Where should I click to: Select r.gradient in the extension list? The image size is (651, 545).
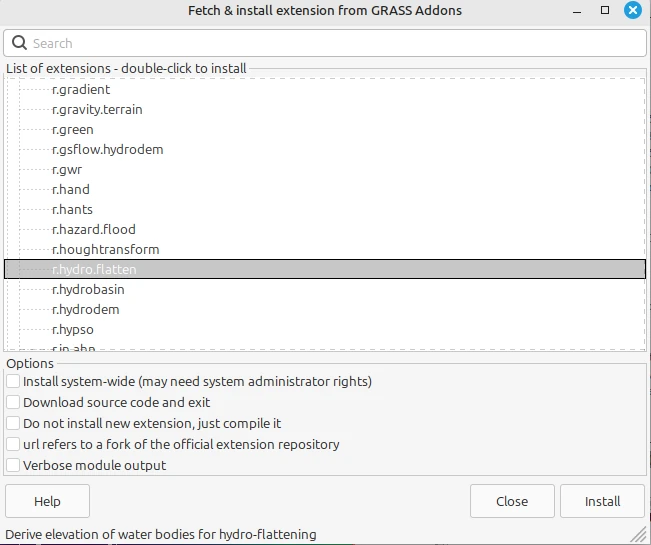[x=81, y=90]
